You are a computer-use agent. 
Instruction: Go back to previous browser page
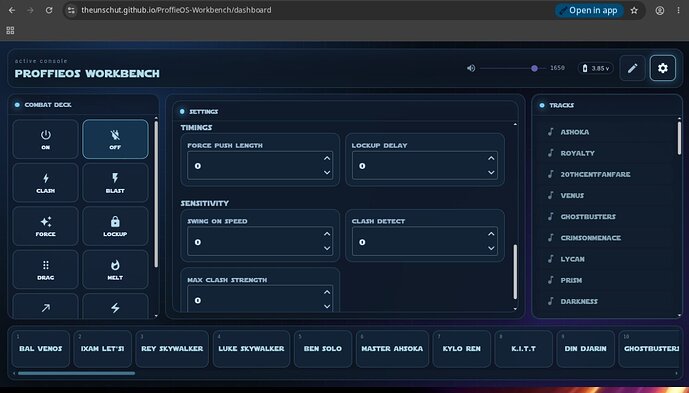(x=12, y=10)
